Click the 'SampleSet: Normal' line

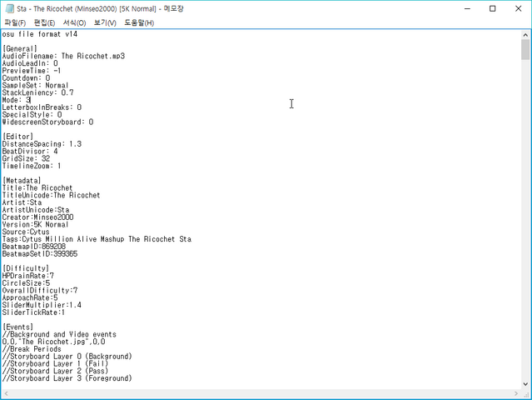point(35,86)
